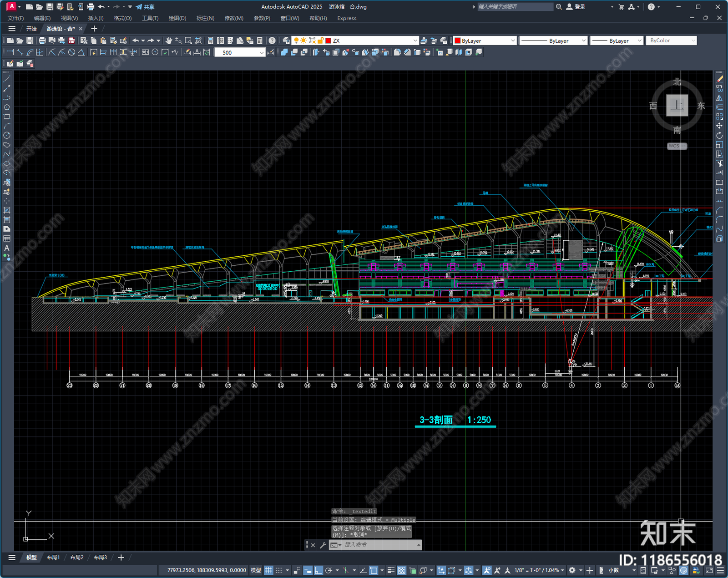Open the Express menu
The width and height of the screenshot is (728, 578).
tap(347, 18)
